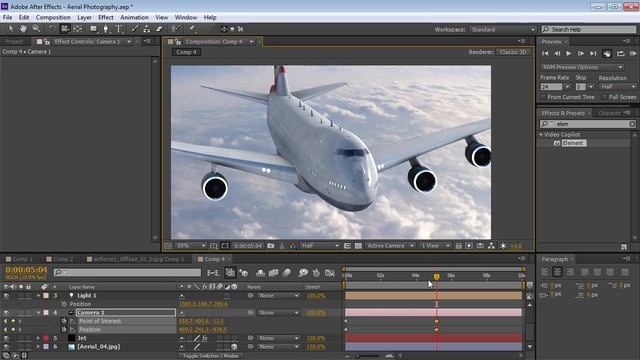
Task: Show channel and color management settings
Action: [x=293, y=246]
